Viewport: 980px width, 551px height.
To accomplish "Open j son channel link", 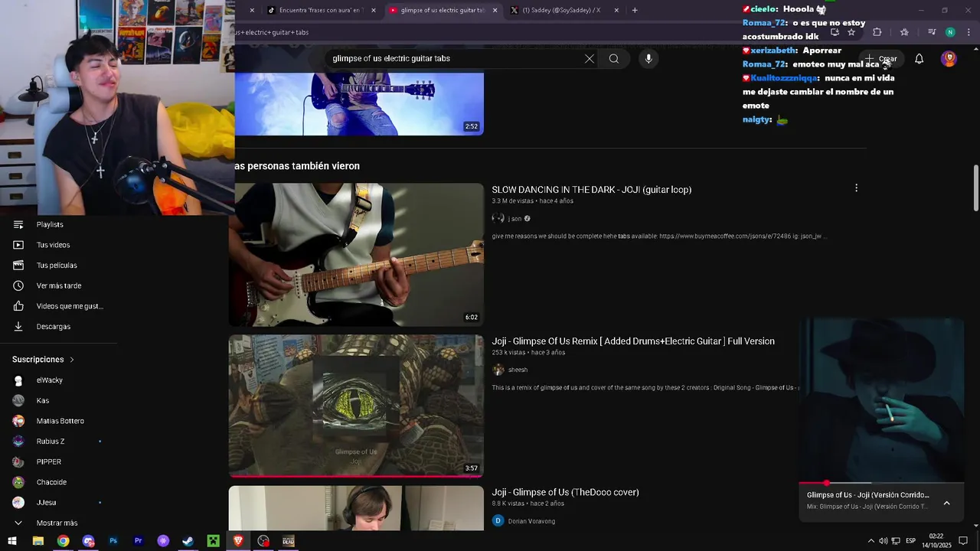I will (514, 219).
